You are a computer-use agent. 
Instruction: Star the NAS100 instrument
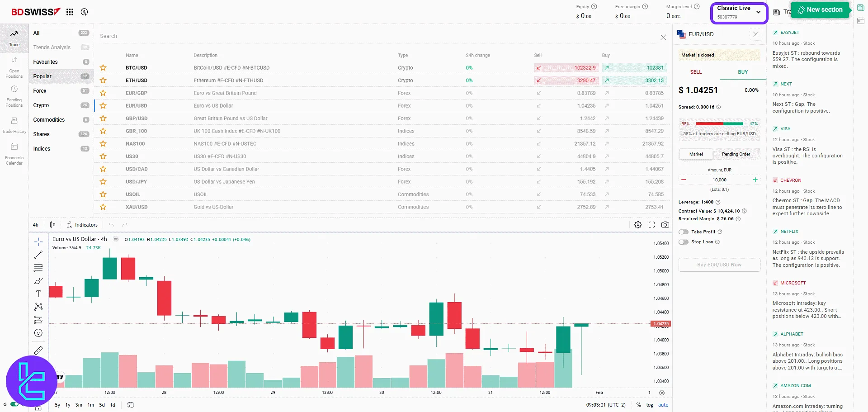click(x=103, y=144)
